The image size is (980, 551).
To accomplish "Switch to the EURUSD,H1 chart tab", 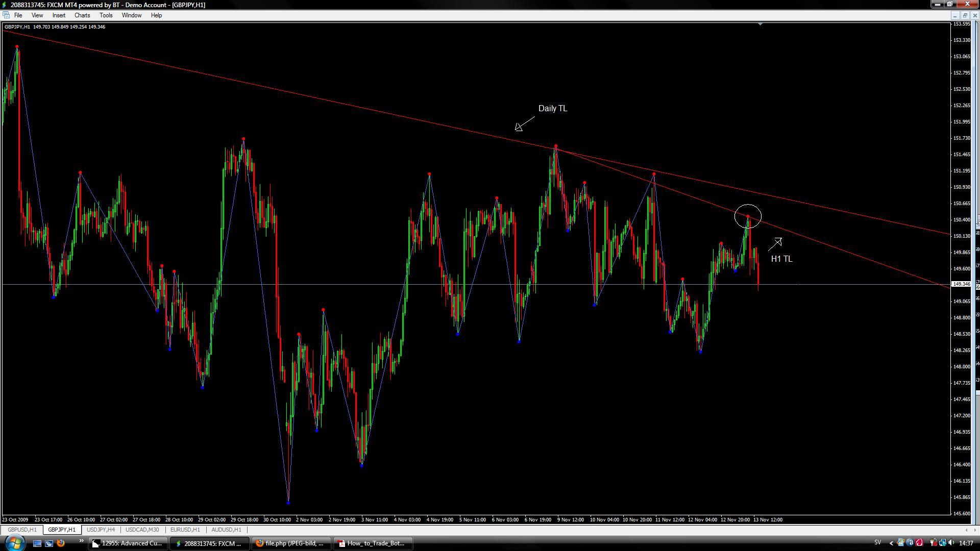I will tap(185, 530).
